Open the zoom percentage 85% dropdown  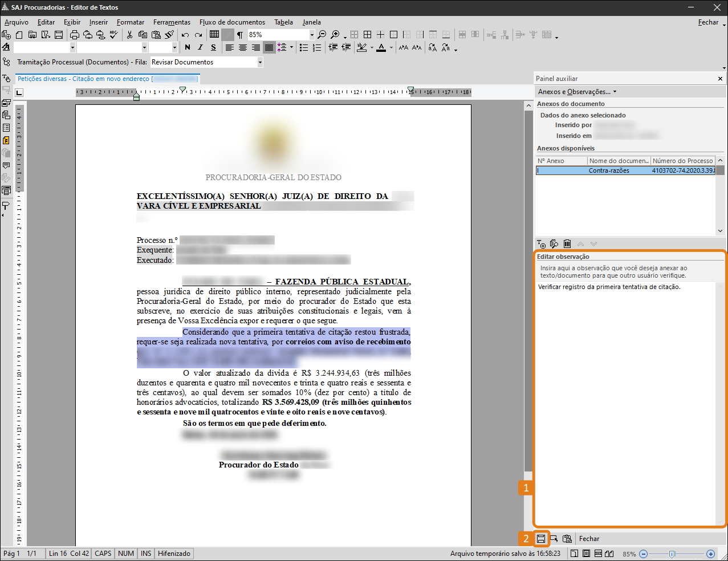click(x=312, y=35)
